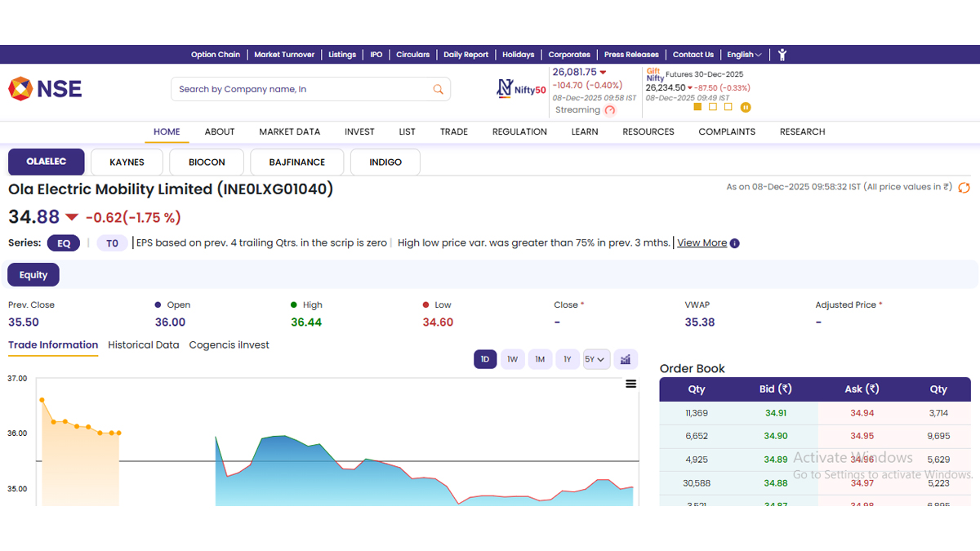This screenshot has height=551, width=980.
Task: Select the second ticker carousel indicator
Action: [713, 107]
